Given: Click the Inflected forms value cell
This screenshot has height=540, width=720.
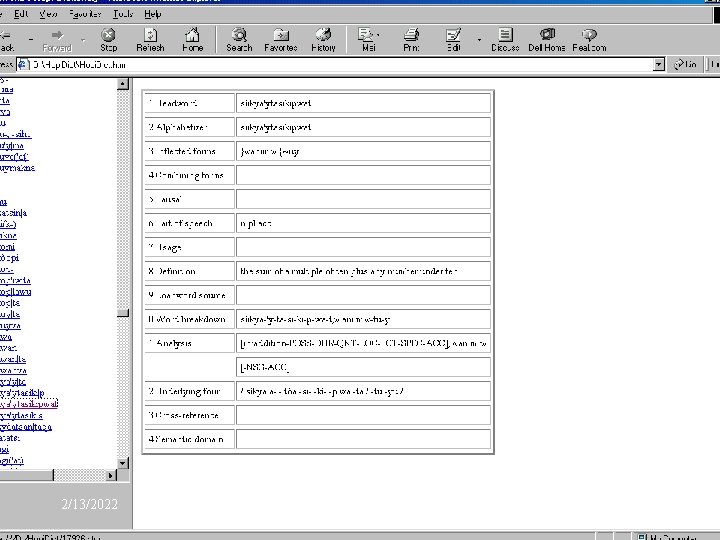Looking at the screenshot, I should [x=363, y=151].
